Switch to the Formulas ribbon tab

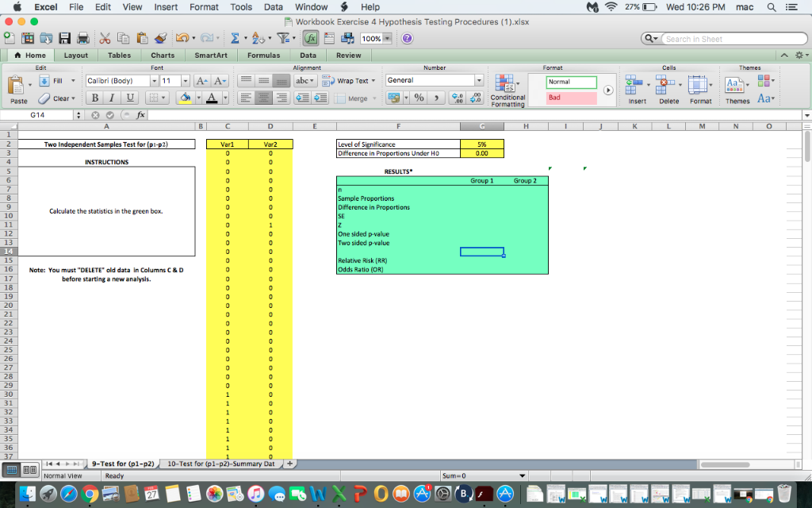click(263, 55)
